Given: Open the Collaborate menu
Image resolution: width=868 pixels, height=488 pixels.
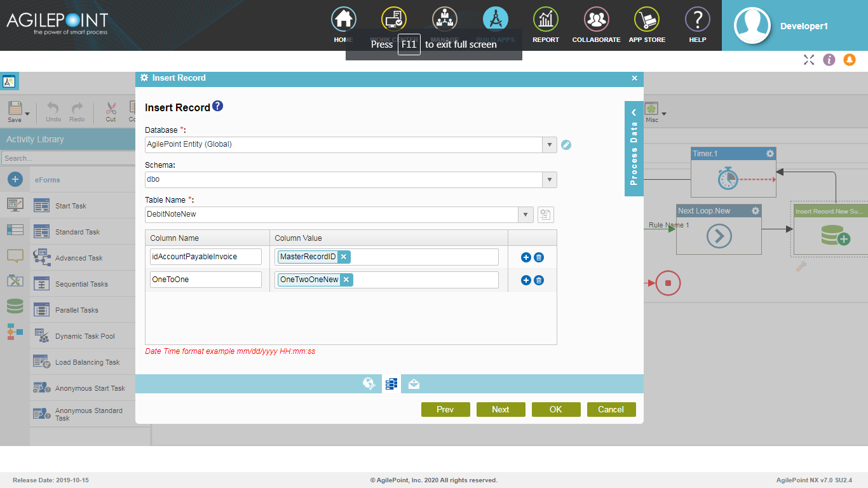Looking at the screenshot, I should [596, 25].
